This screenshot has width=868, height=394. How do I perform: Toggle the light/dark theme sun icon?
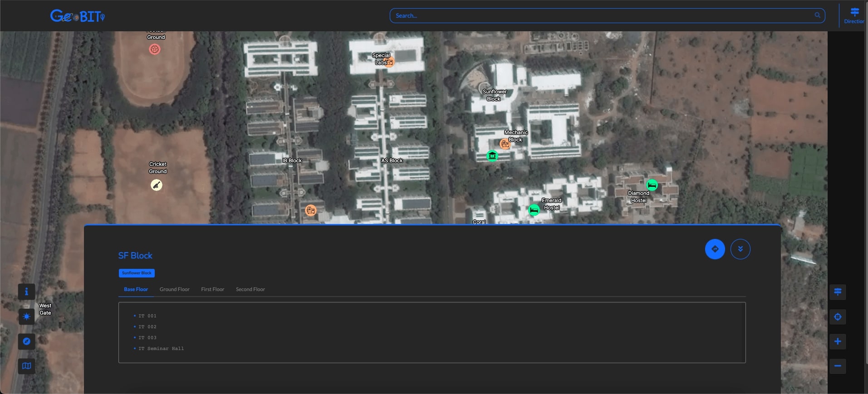coord(26,316)
